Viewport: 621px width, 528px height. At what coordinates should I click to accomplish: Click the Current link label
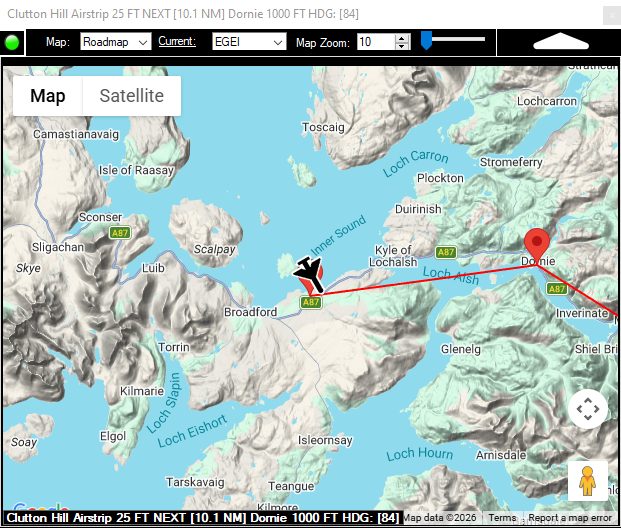click(177, 42)
